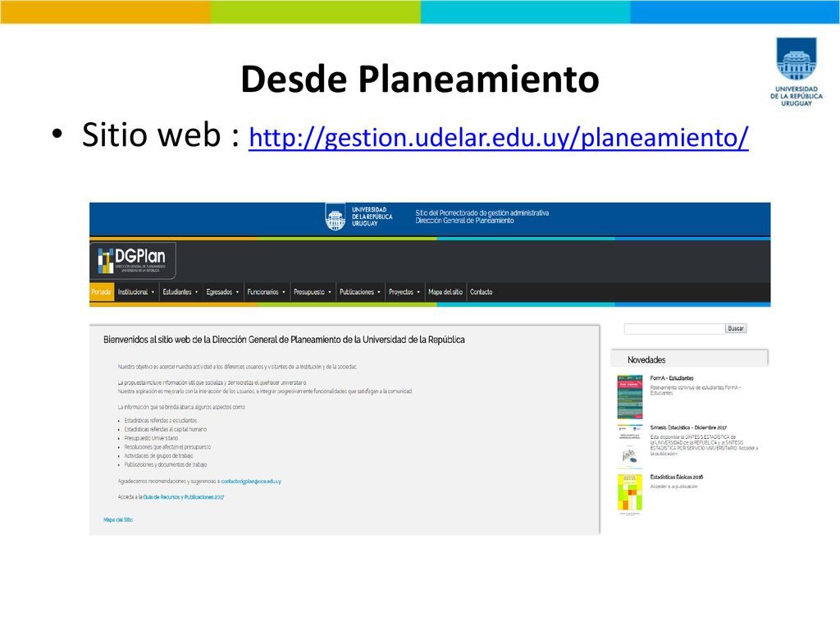Click 'Actividades de grupos de trabajo' list item

158,456
